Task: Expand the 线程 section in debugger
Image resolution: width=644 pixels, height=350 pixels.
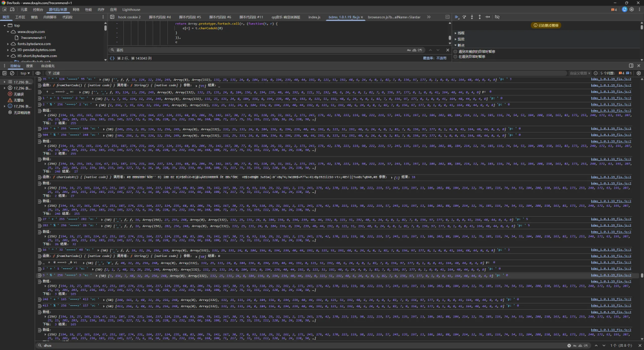Action: [460, 33]
